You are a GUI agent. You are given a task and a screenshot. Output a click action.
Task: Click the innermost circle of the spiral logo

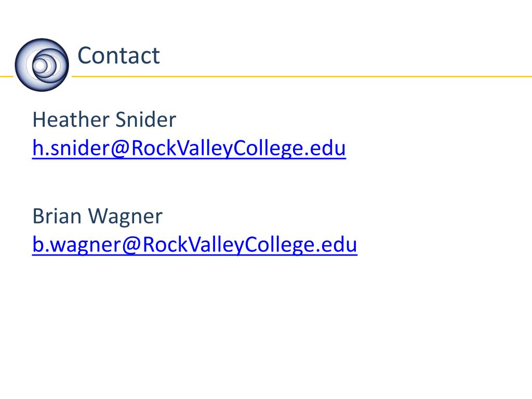coord(40,66)
